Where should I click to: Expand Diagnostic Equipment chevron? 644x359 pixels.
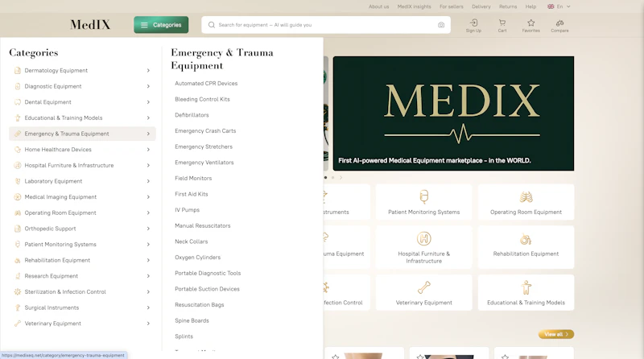pyautogui.click(x=148, y=86)
